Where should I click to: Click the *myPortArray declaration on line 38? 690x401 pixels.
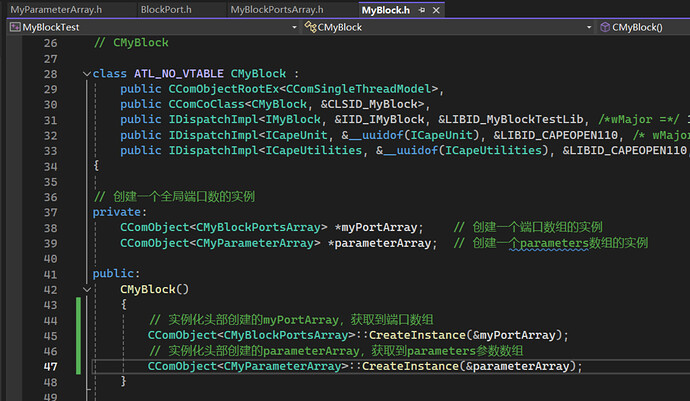[x=378, y=228]
